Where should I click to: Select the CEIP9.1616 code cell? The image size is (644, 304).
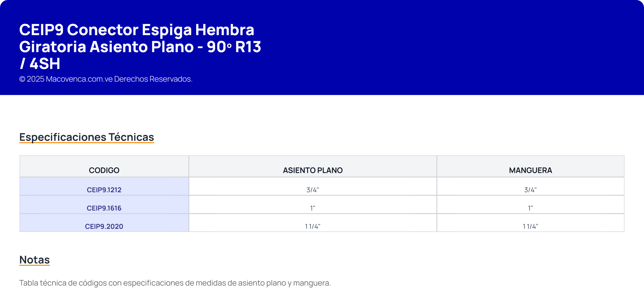click(x=104, y=208)
